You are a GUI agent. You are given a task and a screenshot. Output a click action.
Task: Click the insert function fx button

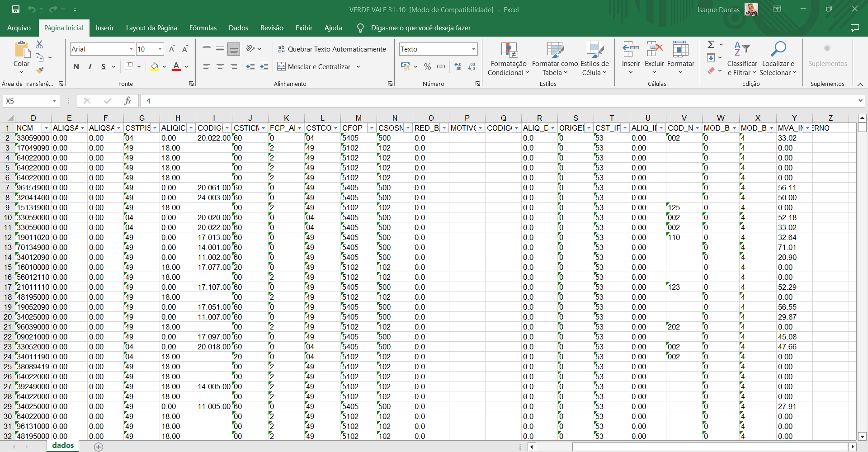[x=128, y=101]
